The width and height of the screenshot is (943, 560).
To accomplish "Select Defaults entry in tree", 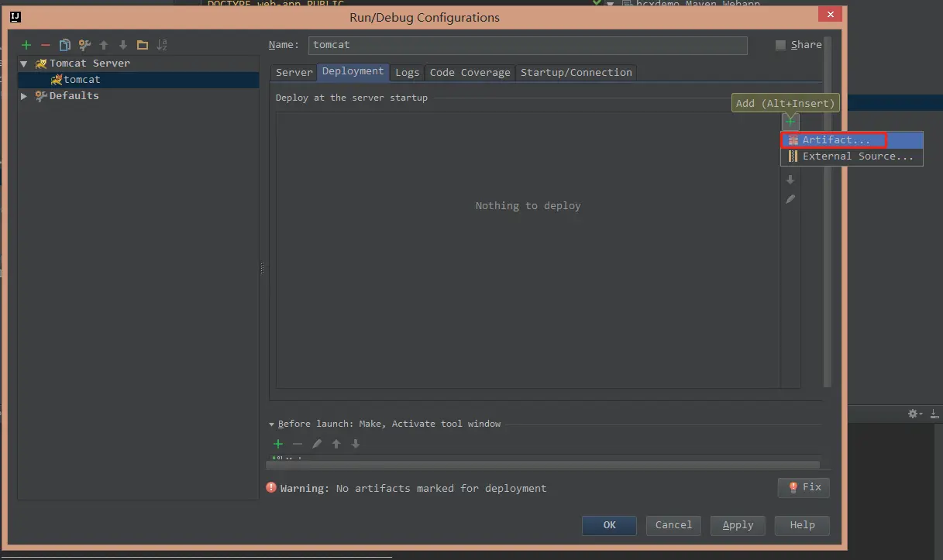I will pos(74,96).
